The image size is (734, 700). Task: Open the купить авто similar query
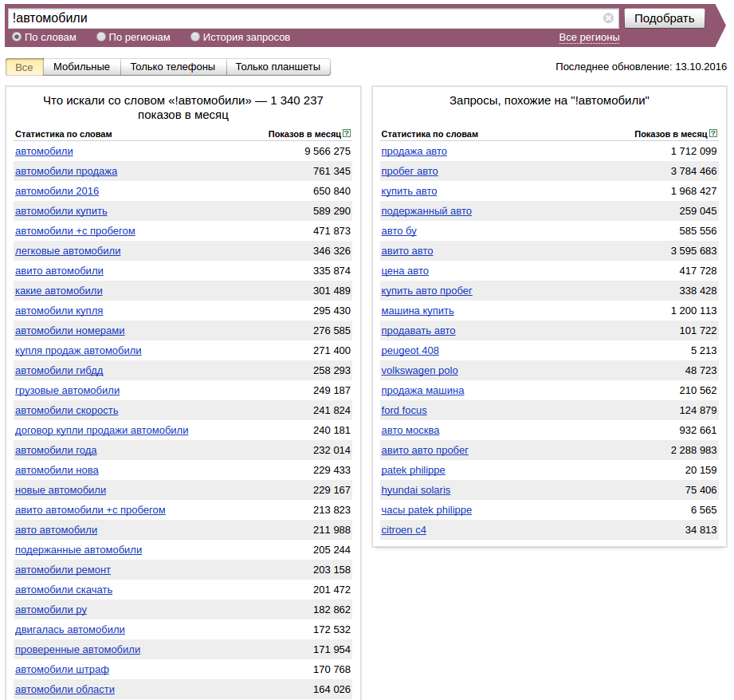[x=409, y=191]
